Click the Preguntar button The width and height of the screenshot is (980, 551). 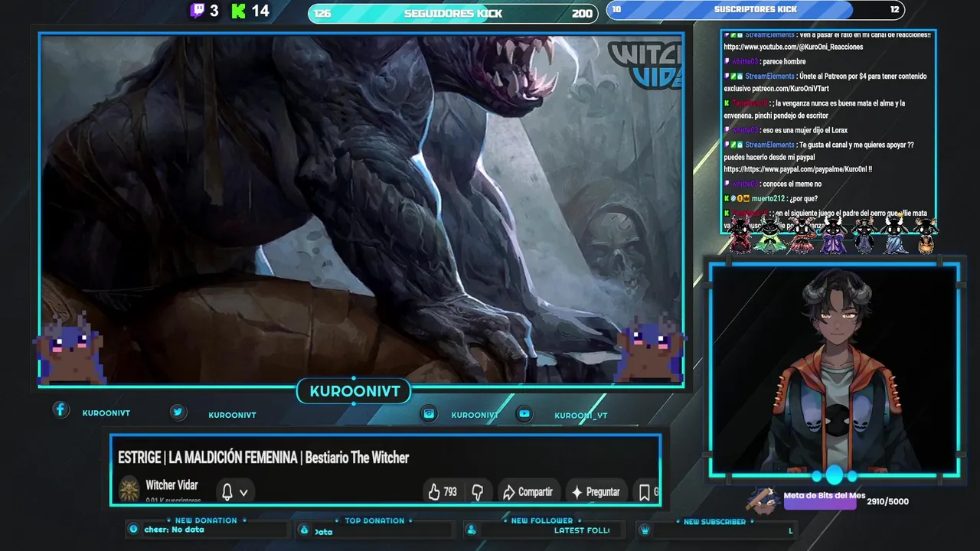coord(595,491)
